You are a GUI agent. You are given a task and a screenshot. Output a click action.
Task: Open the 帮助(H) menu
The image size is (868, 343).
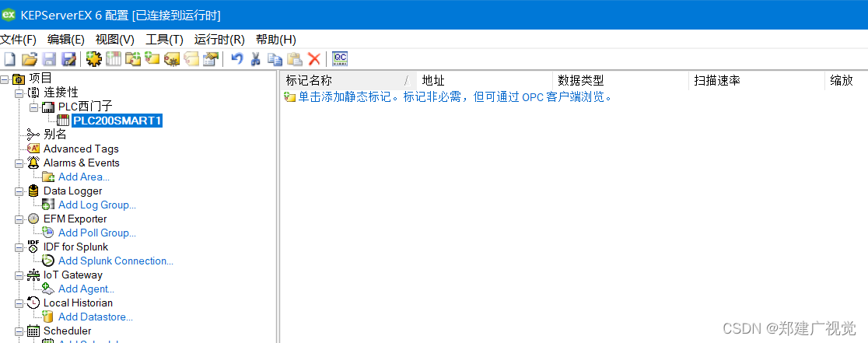275,40
